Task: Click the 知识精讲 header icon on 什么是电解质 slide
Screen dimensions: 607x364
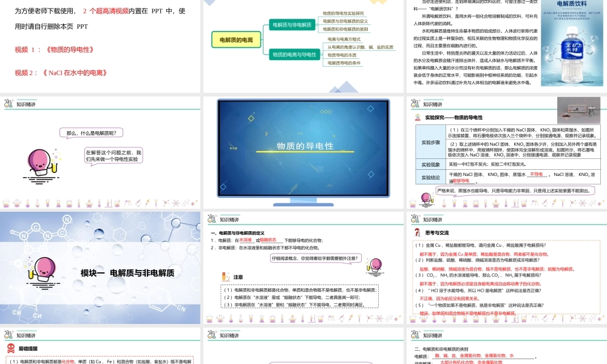Action: click(x=8, y=104)
